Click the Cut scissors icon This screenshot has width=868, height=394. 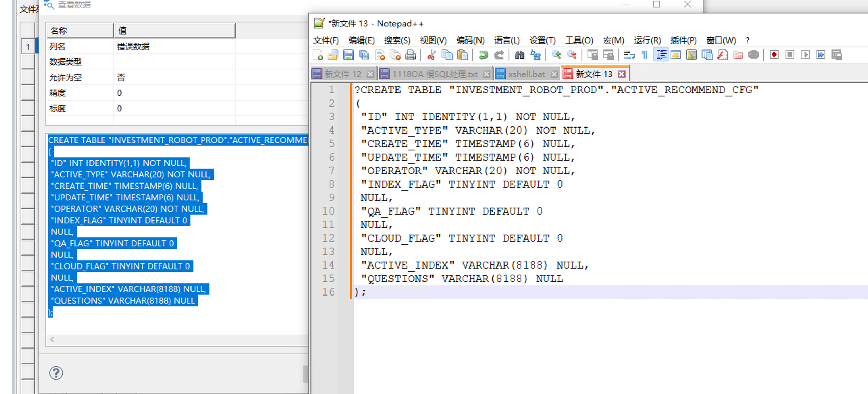[431, 55]
